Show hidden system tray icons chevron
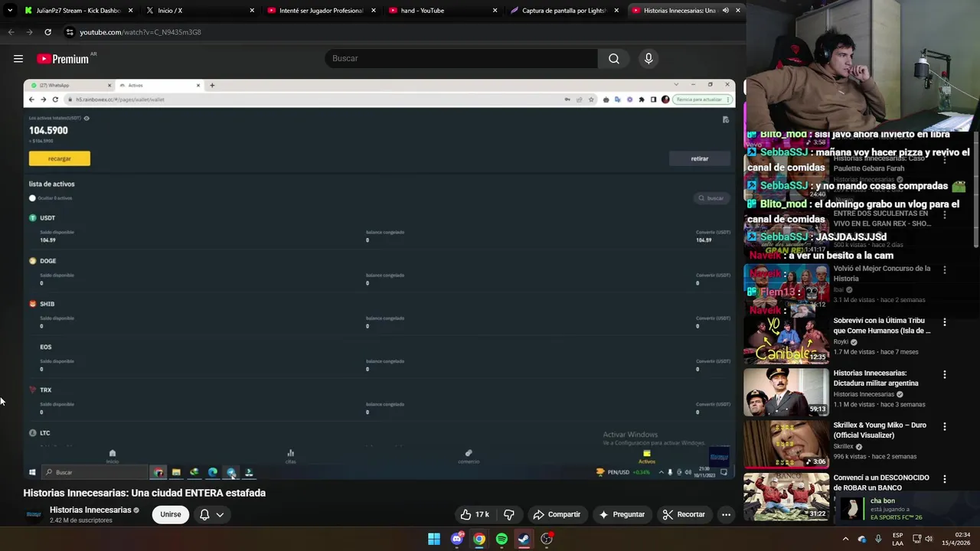The image size is (980, 551). [845, 539]
